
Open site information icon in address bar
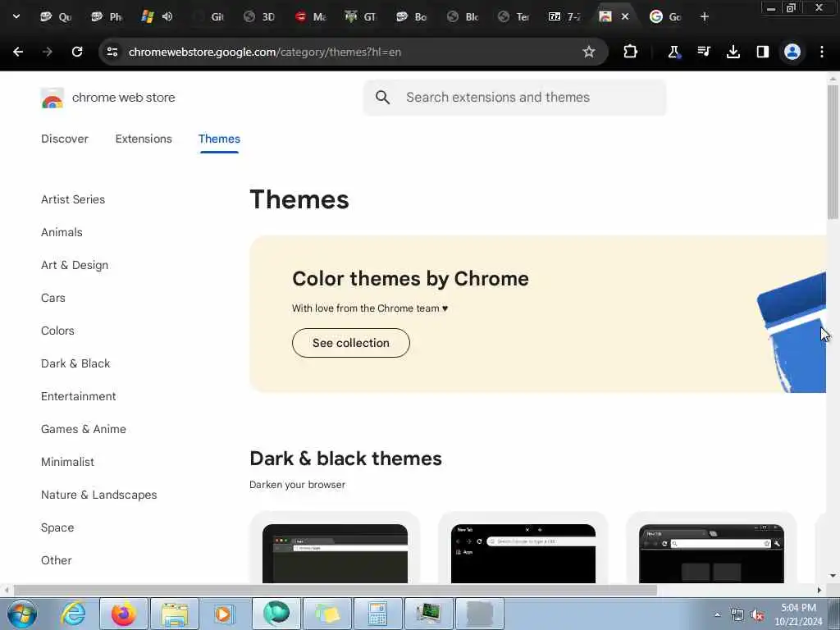(112, 52)
